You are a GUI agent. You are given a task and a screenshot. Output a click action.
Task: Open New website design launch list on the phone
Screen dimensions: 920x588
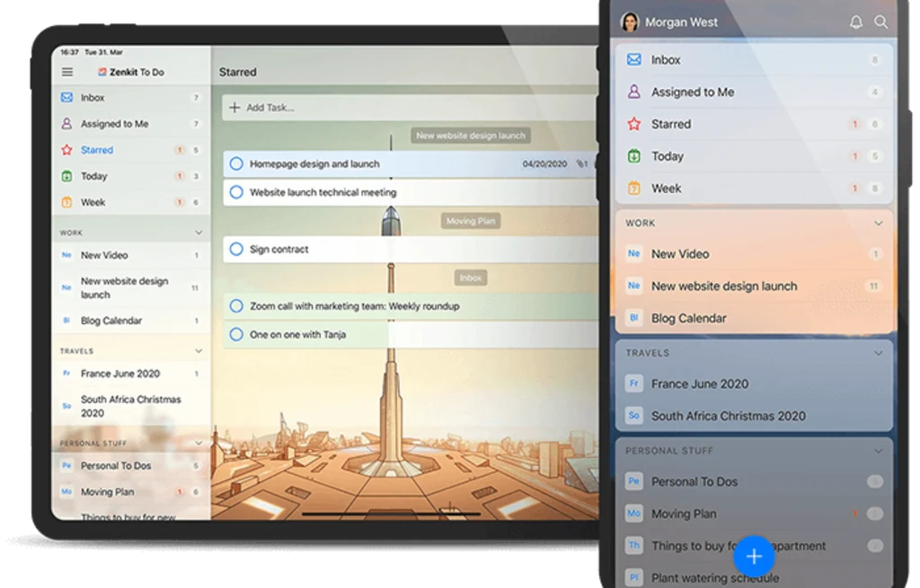[x=754, y=286]
